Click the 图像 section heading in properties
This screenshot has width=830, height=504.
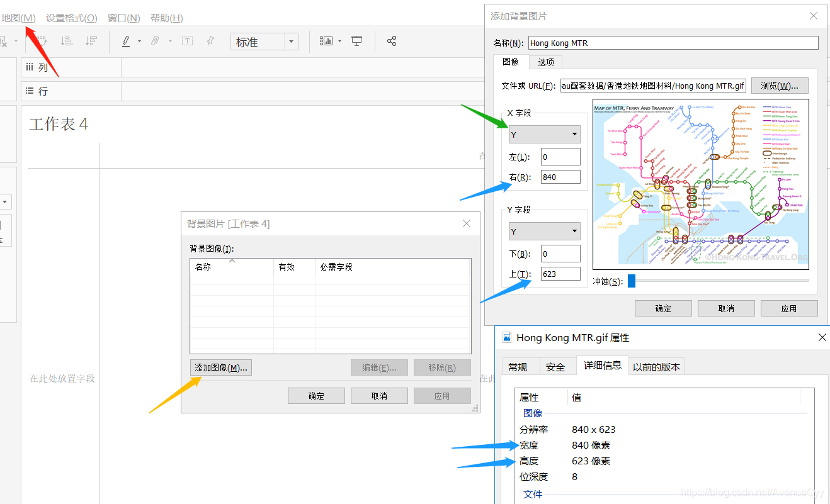tap(533, 413)
